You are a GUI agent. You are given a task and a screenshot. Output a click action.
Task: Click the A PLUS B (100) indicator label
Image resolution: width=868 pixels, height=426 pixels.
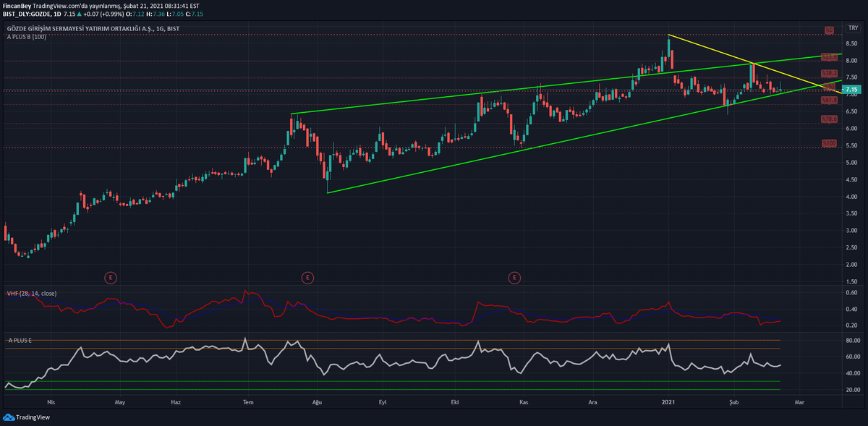tap(27, 36)
